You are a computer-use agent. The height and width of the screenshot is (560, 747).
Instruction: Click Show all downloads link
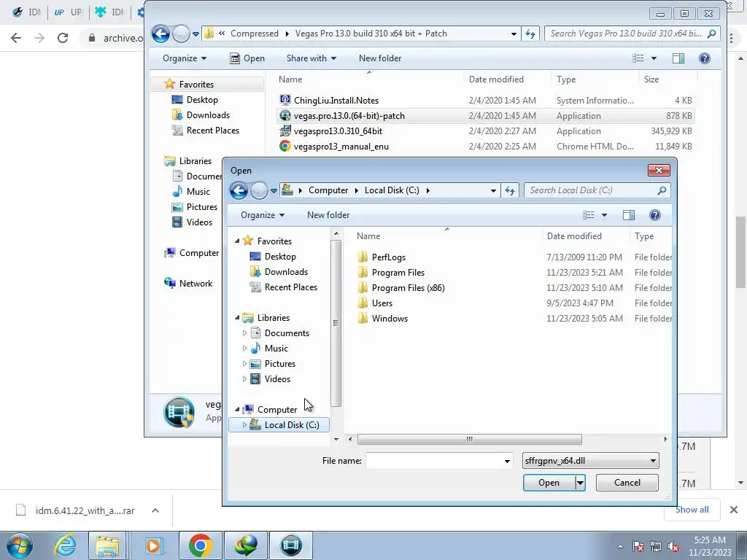(692, 510)
